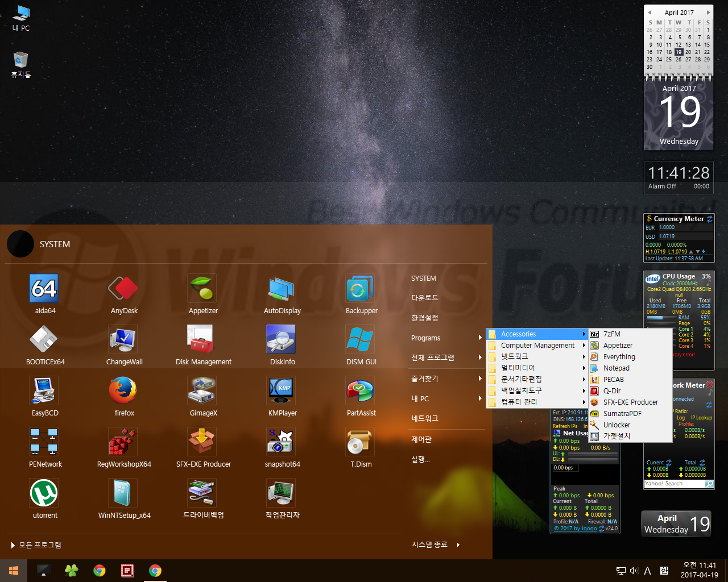Click the Windows Start button

point(14,571)
